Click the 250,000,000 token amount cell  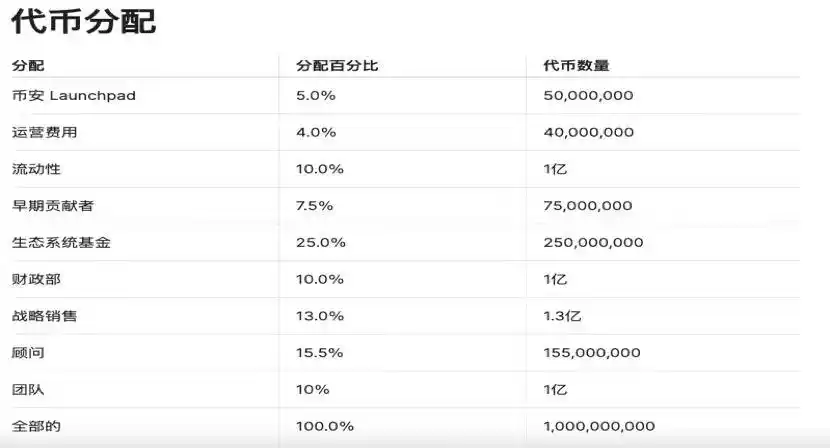pyautogui.click(x=593, y=243)
